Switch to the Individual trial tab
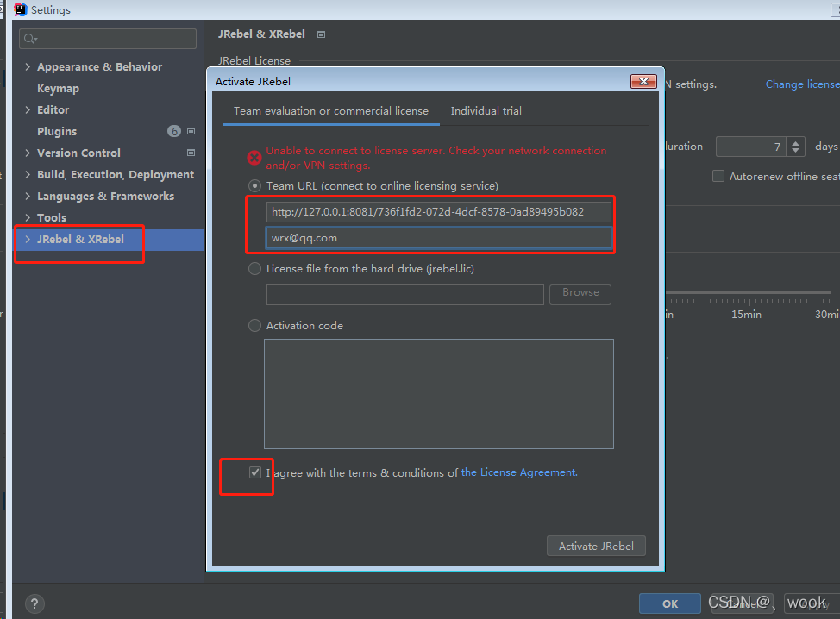This screenshot has width=840, height=619. [x=486, y=111]
